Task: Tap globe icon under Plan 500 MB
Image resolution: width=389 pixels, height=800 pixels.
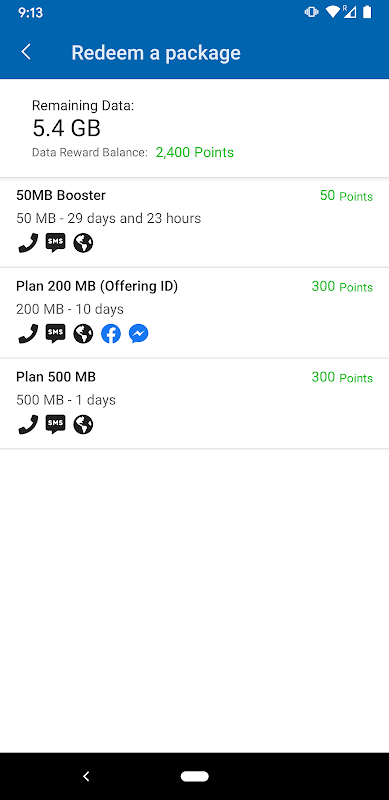Action: coord(83,424)
